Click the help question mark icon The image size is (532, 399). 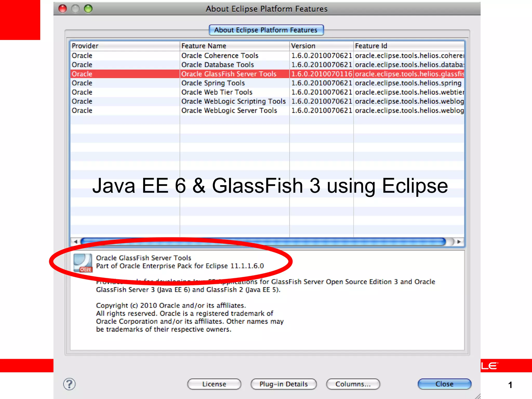click(x=69, y=384)
